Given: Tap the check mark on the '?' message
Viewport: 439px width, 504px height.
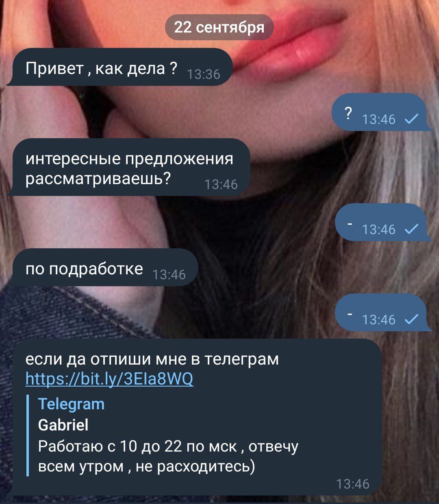Looking at the screenshot, I should point(412,119).
